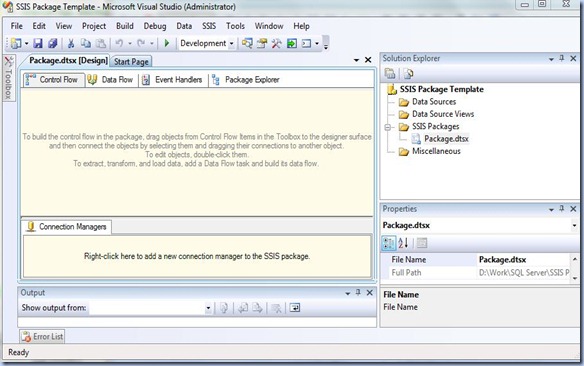Screen dimensions: 584x366
Task: Click the Toolbox wrench icon in toolbar
Action: click(x=276, y=44)
